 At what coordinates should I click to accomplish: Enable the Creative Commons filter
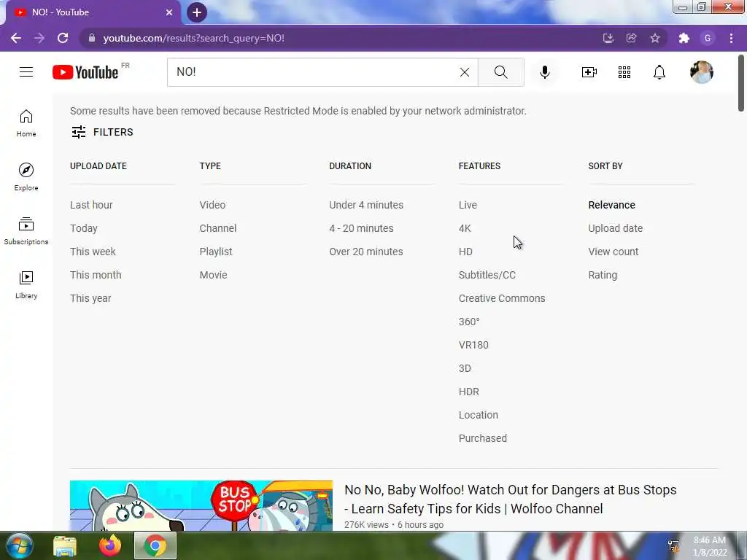click(502, 298)
